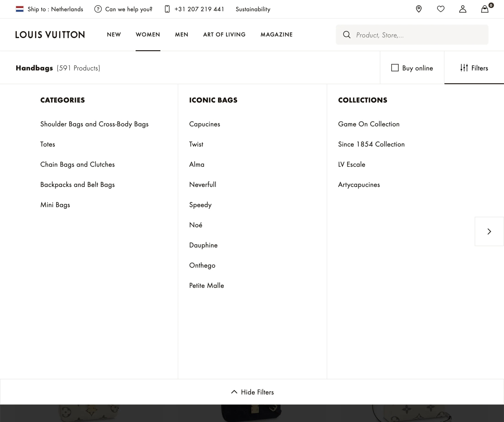Click the search magnifier icon
This screenshot has width=504, height=422.
347,35
